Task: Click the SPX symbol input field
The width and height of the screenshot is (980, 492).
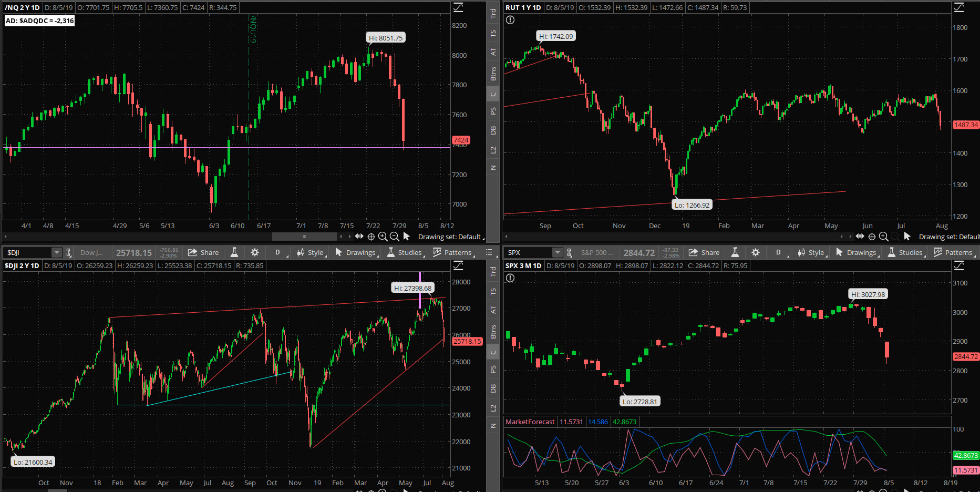Action: (x=529, y=252)
